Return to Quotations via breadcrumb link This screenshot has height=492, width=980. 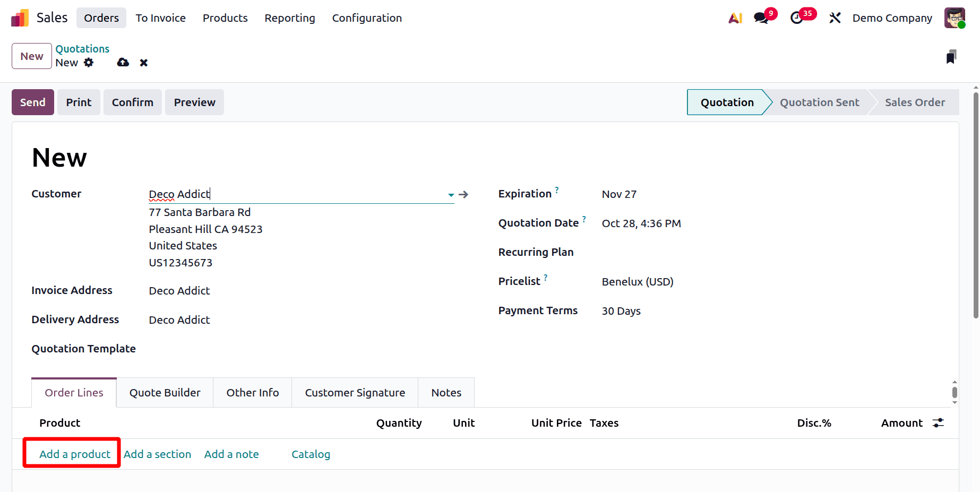tap(82, 48)
